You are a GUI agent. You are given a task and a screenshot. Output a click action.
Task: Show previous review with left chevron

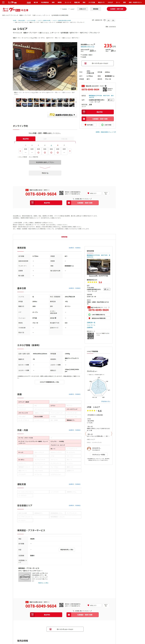click(x=86, y=434)
